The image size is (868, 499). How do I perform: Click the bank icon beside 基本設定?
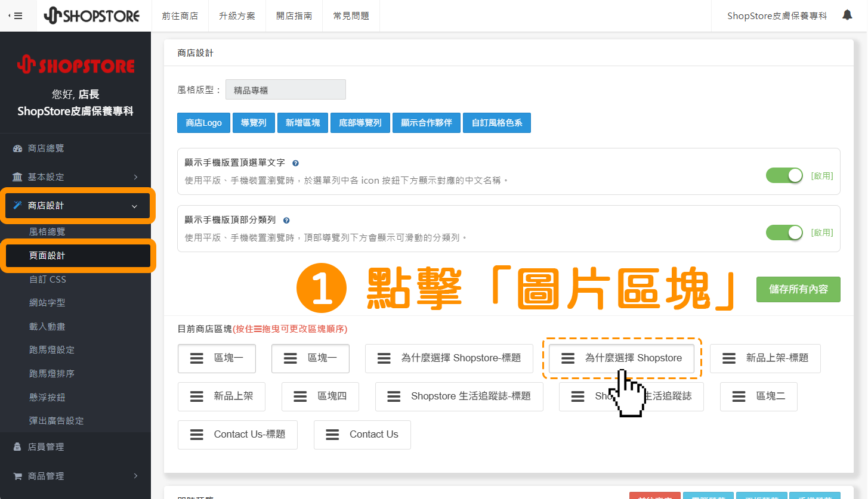click(17, 177)
